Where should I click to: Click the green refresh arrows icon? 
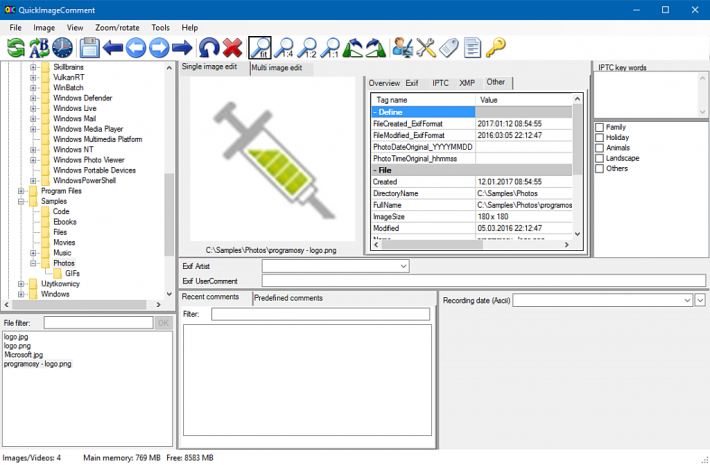coord(16,48)
